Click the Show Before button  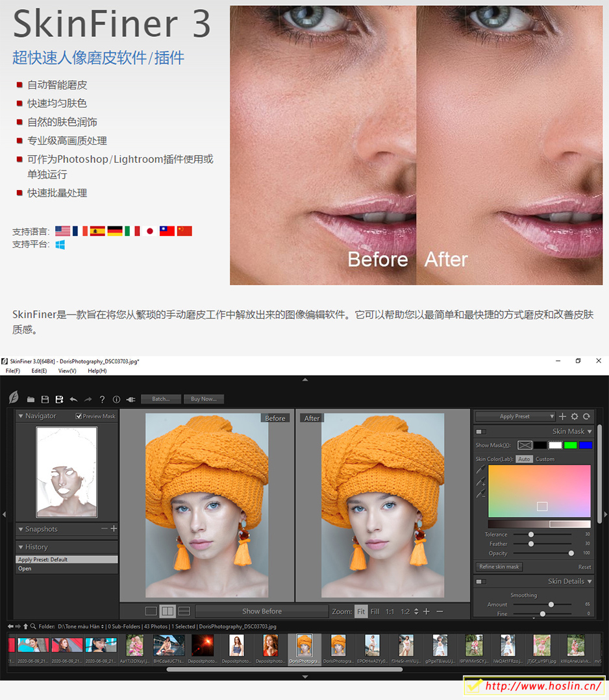pos(262,611)
